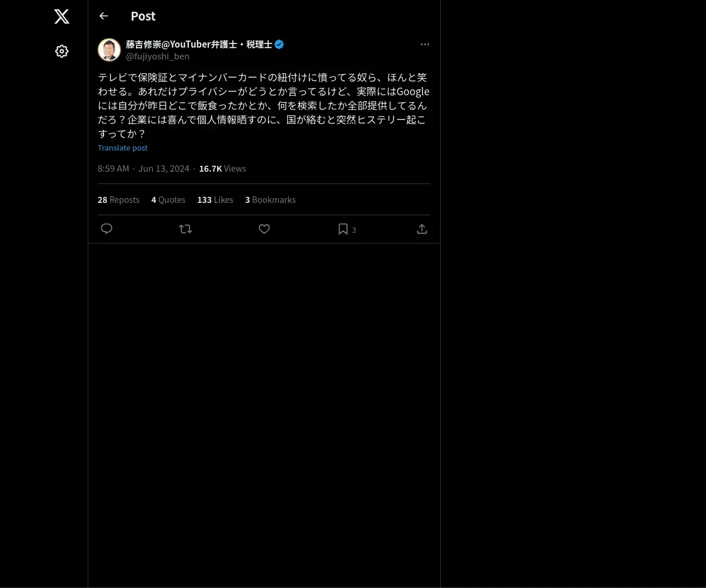Toggle the bookmark icon on post
Screen dimensions: 706x588
coord(343,229)
